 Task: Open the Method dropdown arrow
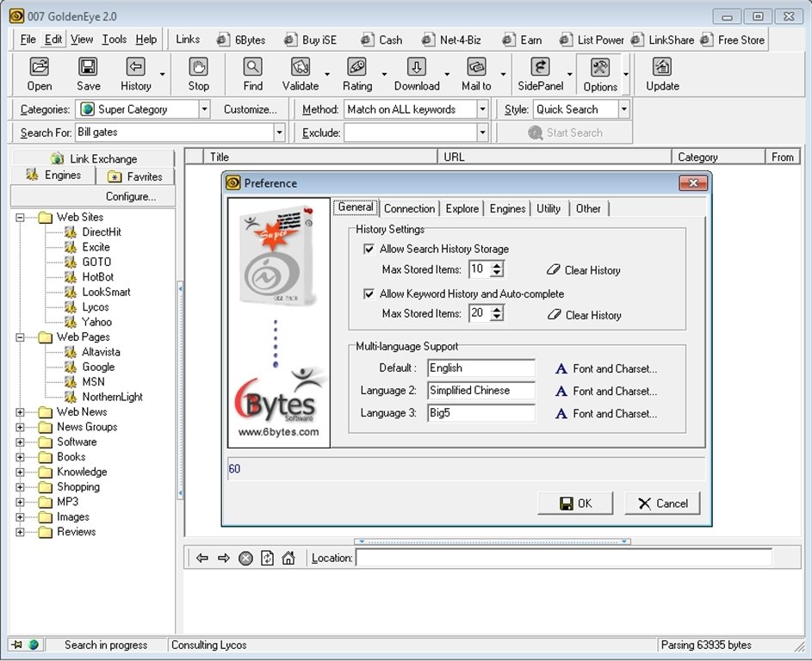tap(483, 109)
